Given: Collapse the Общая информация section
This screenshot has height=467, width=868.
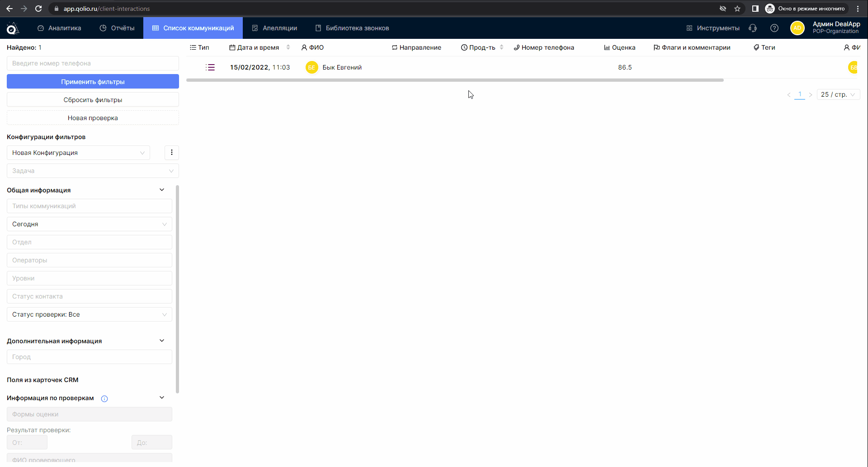Looking at the screenshot, I should pyautogui.click(x=162, y=190).
